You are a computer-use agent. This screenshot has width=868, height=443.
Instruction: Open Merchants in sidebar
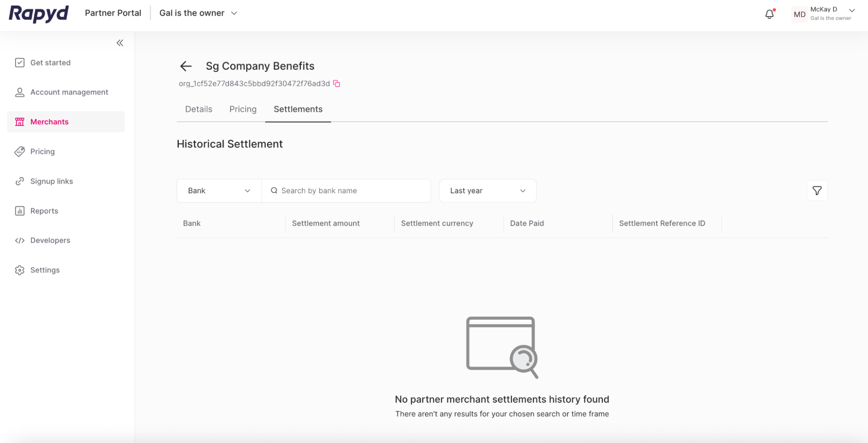(66, 122)
